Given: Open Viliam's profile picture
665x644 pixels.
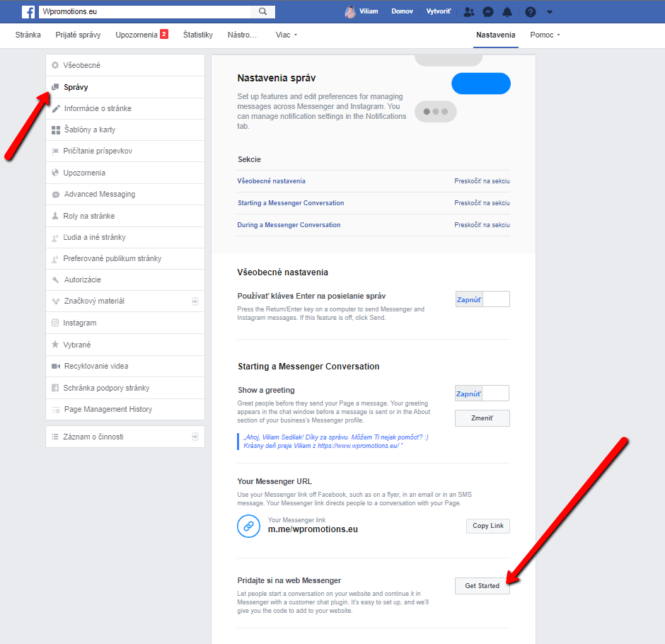Looking at the screenshot, I should pyautogui.click(x=350, y=12).
